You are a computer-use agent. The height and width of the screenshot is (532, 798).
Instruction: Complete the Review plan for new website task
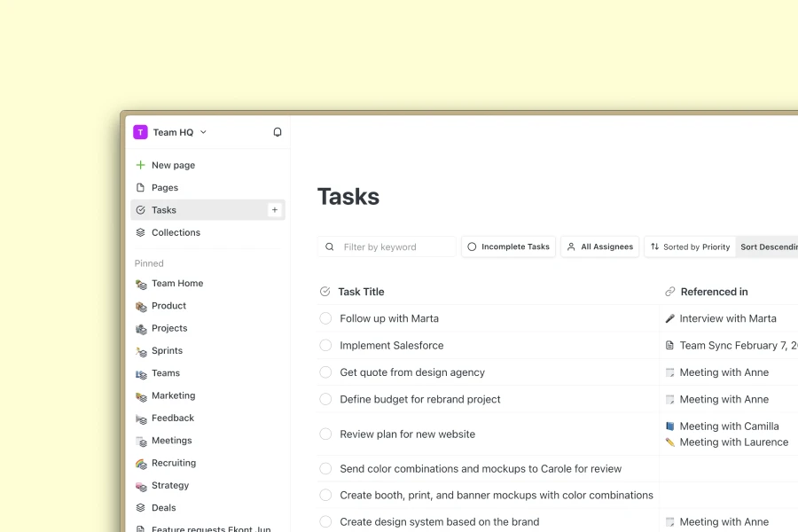pyautogui.click(x=325, y=434)
